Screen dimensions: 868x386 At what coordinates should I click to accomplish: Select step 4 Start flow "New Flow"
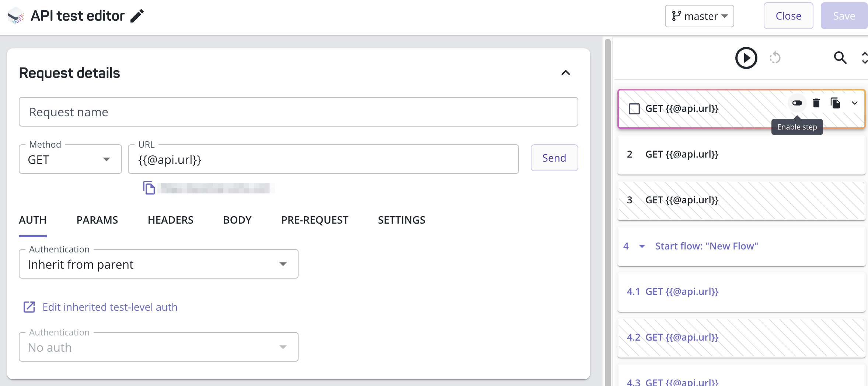(741, 246)
